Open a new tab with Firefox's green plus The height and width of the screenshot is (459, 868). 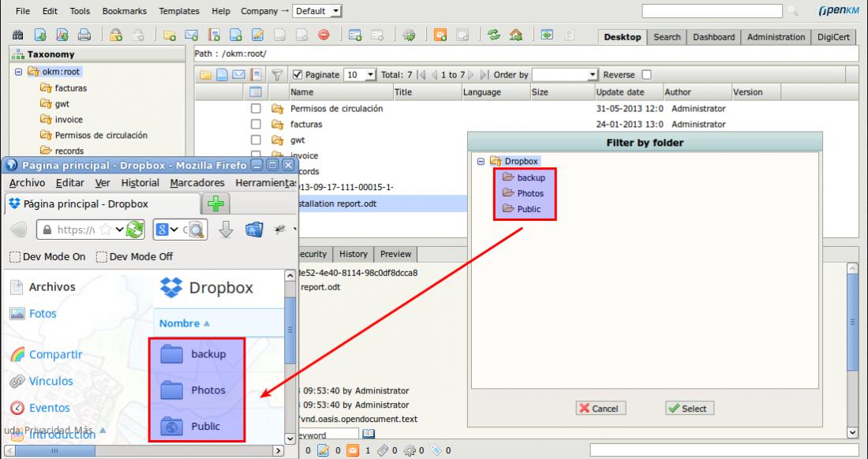coord(215,202)
